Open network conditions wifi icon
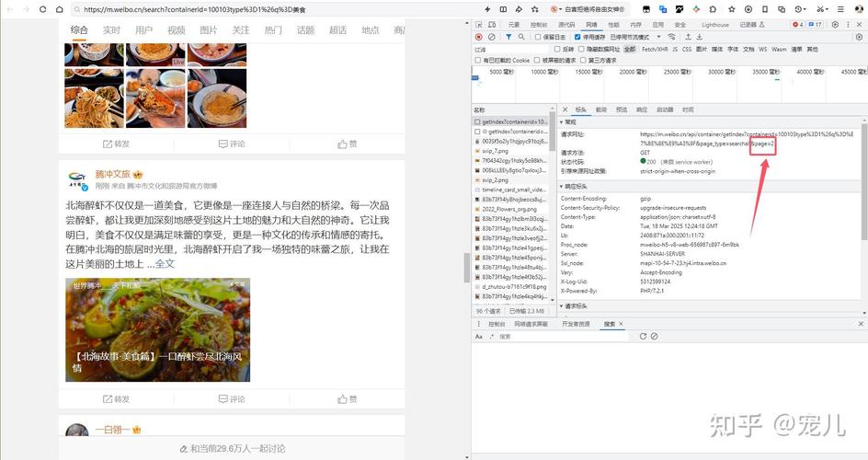Screen dimensions: 868x460 [671, 37]
